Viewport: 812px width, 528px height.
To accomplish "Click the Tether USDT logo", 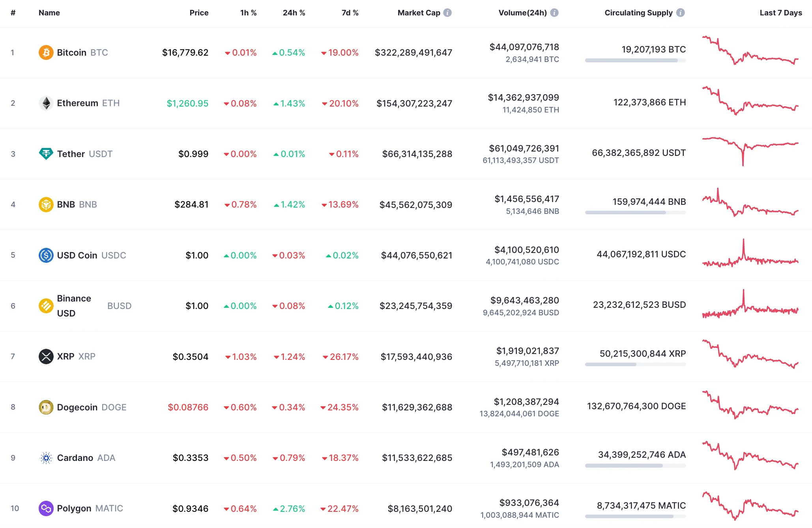I will point(46,154).
